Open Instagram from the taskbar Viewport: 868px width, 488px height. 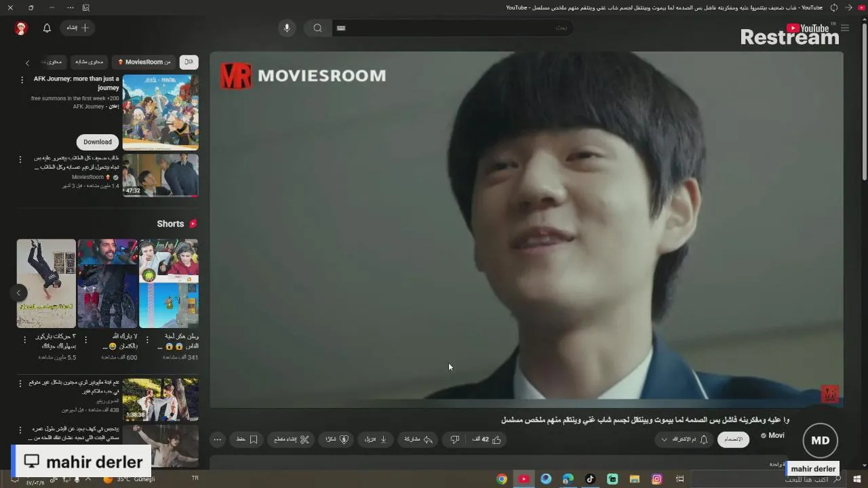(656, 479)
